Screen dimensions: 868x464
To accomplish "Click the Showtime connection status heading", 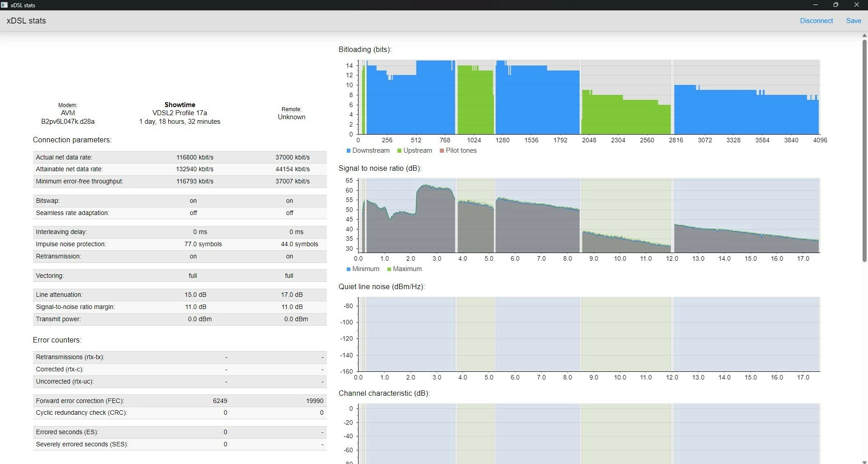I will click(179, 104).
